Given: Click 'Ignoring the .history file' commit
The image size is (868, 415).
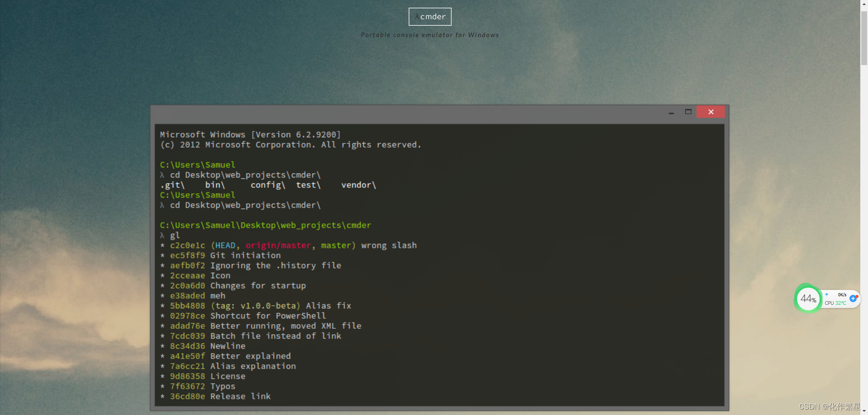Looking at the screenshot, I should point(276,266).
